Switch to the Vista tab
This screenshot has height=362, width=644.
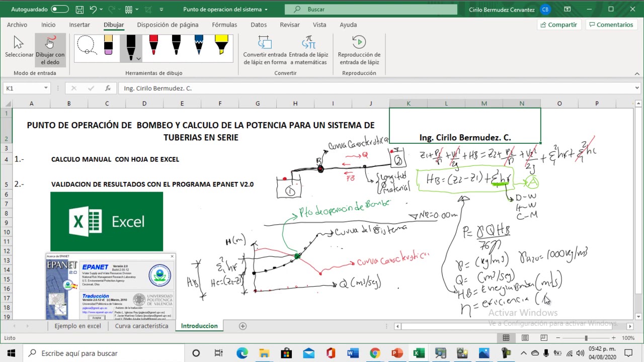[319, 25]
